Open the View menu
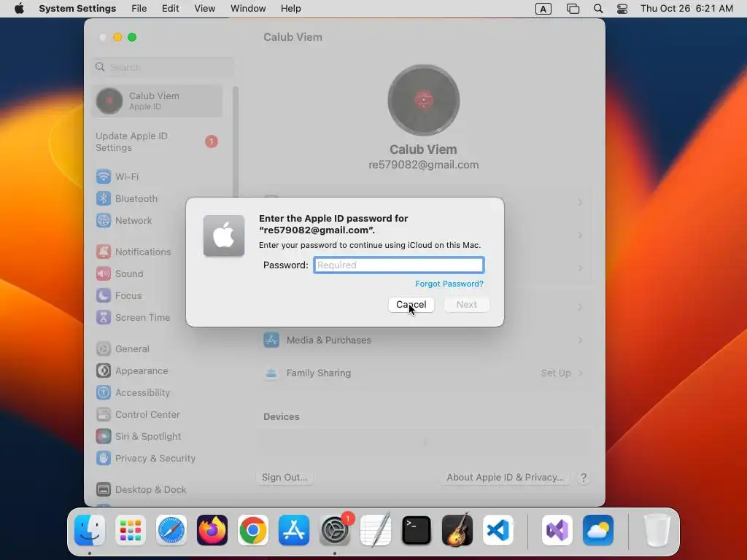 click(x=205, y=9)
